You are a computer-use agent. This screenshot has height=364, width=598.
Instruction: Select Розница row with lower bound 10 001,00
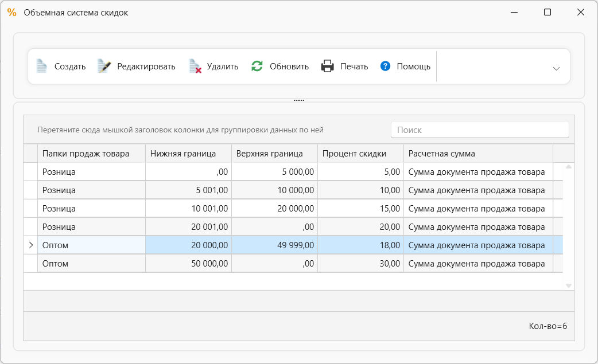(x=293, y=208)
